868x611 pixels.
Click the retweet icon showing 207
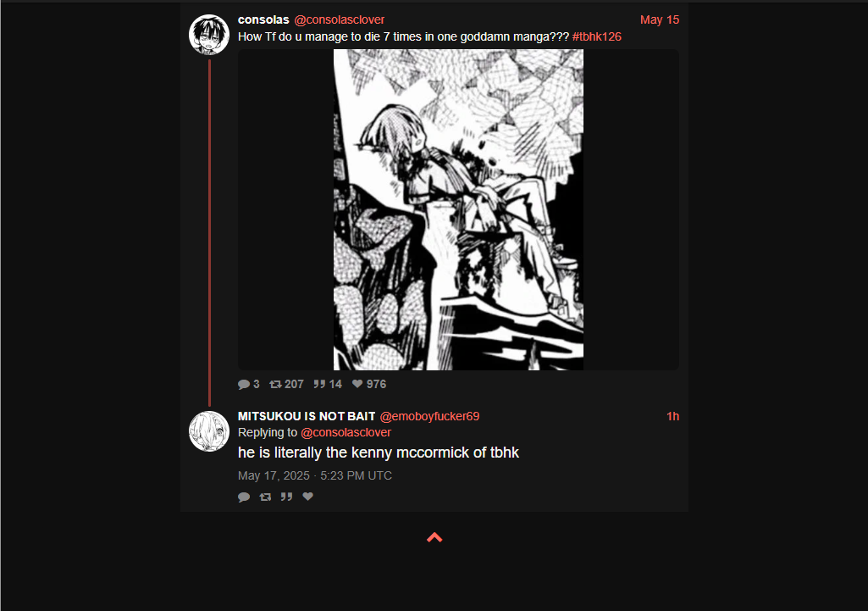(x=275, y=384)
